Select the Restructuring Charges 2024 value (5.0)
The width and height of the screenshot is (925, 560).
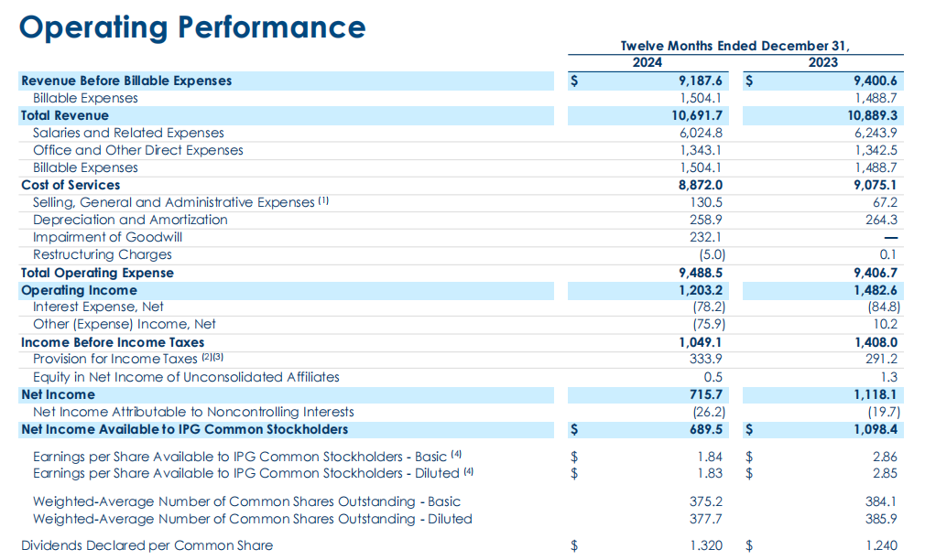pos(712,254)
